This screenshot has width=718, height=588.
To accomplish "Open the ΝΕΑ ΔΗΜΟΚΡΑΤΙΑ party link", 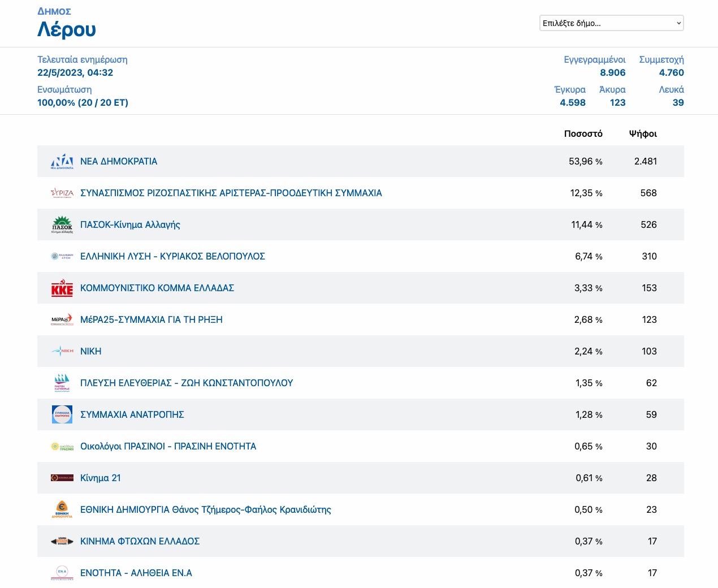I will coord(119,161).
